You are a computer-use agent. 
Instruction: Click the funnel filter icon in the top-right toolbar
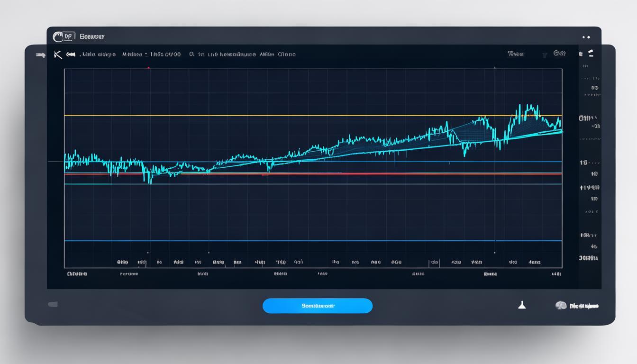coord(545,55)
